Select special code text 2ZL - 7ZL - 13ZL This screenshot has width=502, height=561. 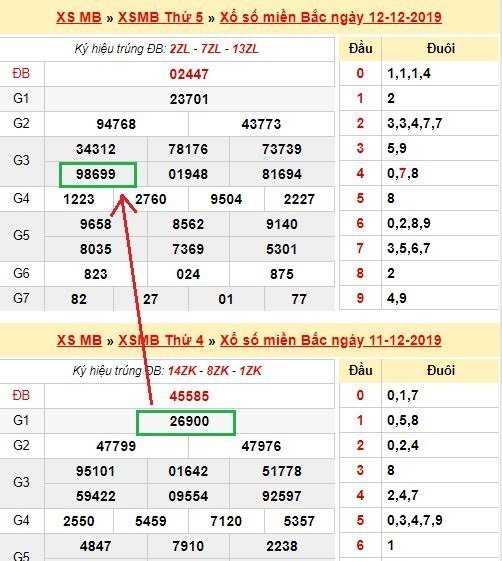point(214,49)
